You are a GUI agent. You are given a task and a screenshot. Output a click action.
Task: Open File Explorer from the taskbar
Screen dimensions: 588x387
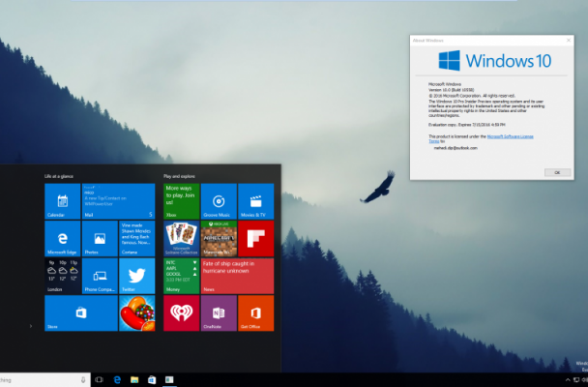pos(135,379)
